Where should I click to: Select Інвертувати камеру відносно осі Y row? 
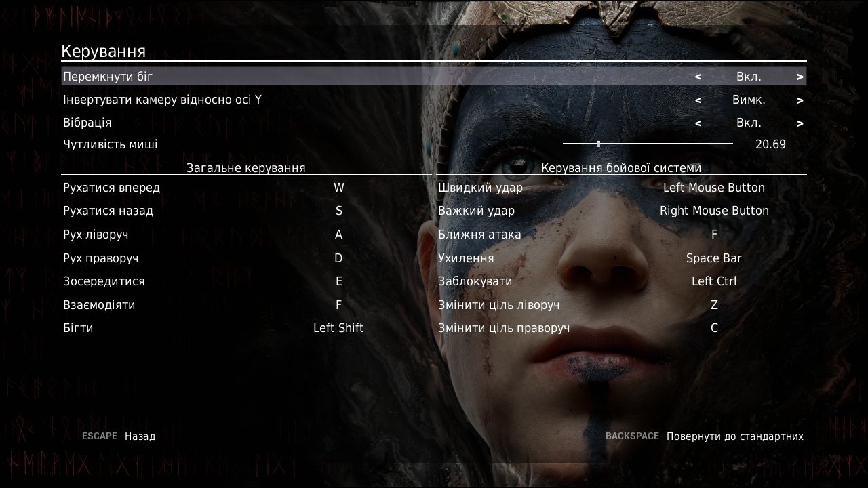(x=434, y=100)
